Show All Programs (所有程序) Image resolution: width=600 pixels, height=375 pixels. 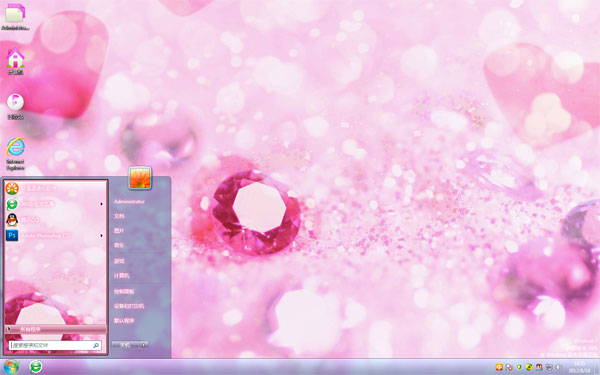point(55,329)
